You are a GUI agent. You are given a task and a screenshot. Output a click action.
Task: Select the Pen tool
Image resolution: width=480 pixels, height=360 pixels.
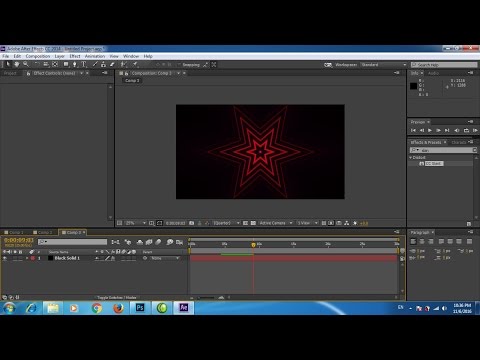coord(75,64)
